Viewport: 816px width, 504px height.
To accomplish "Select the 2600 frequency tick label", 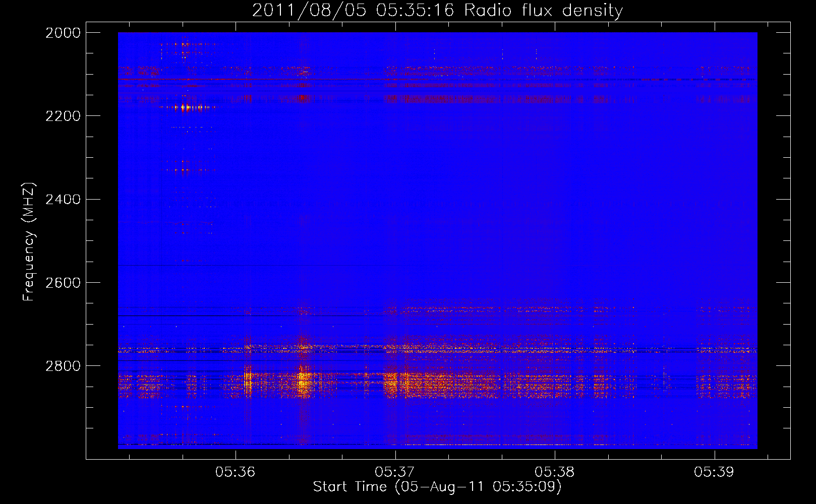I will (63, 283).
